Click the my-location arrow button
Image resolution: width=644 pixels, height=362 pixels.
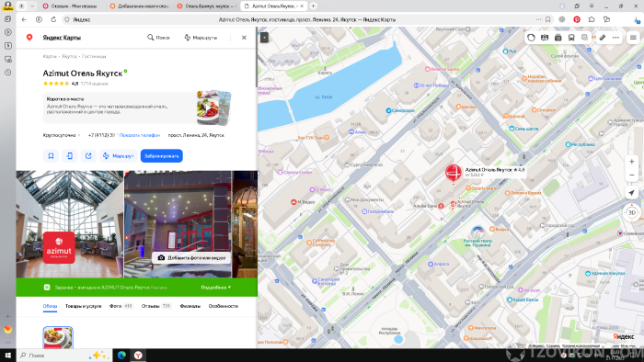click(x=632, y=193)
